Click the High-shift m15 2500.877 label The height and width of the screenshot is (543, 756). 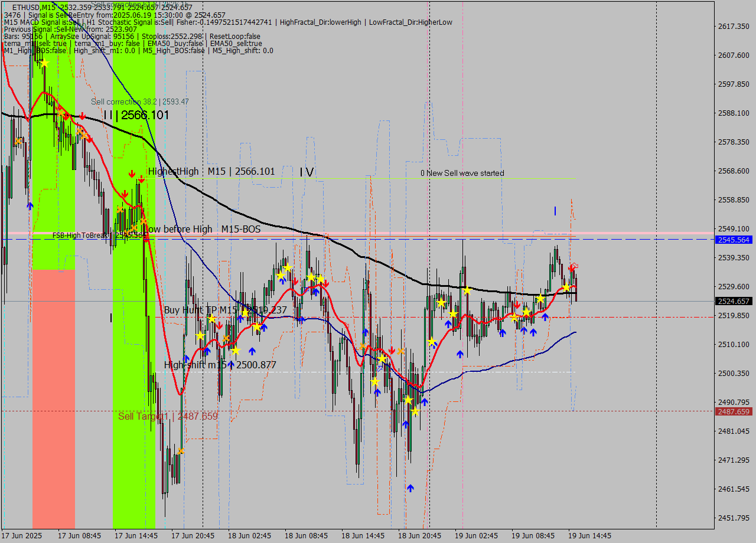click(220, 365)
